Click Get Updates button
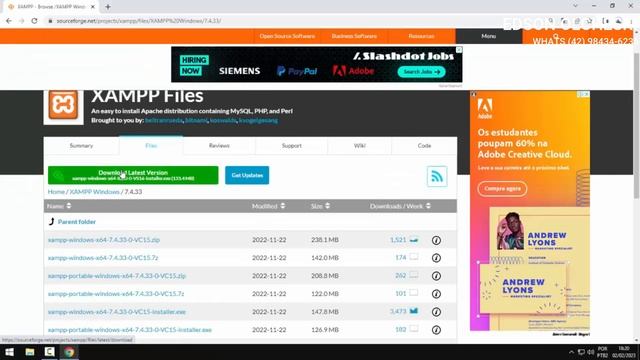This screenshot has height=360, width=640. click(x=247, y=175)
